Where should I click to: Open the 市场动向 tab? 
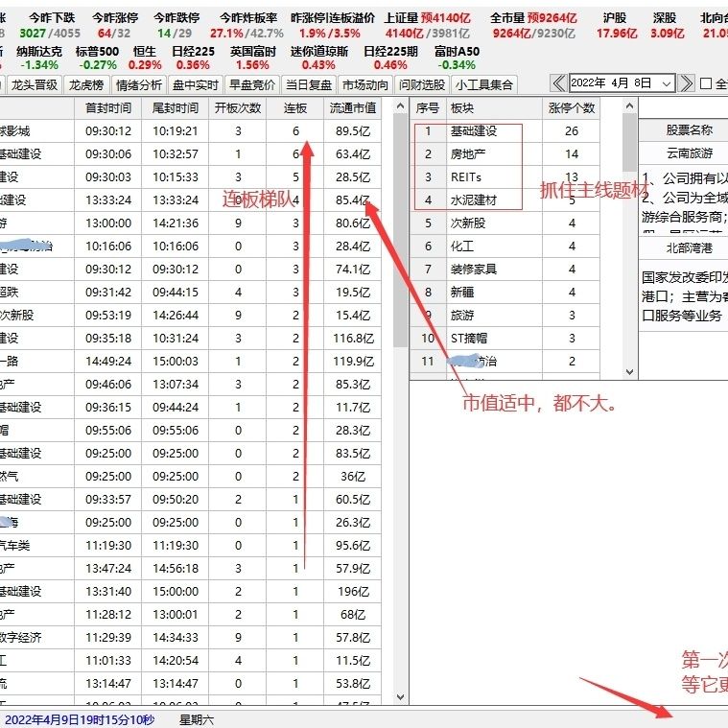pos(365,84)
